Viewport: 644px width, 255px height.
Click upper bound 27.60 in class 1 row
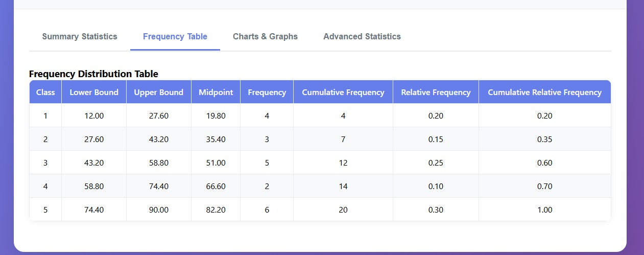[159, 116]
